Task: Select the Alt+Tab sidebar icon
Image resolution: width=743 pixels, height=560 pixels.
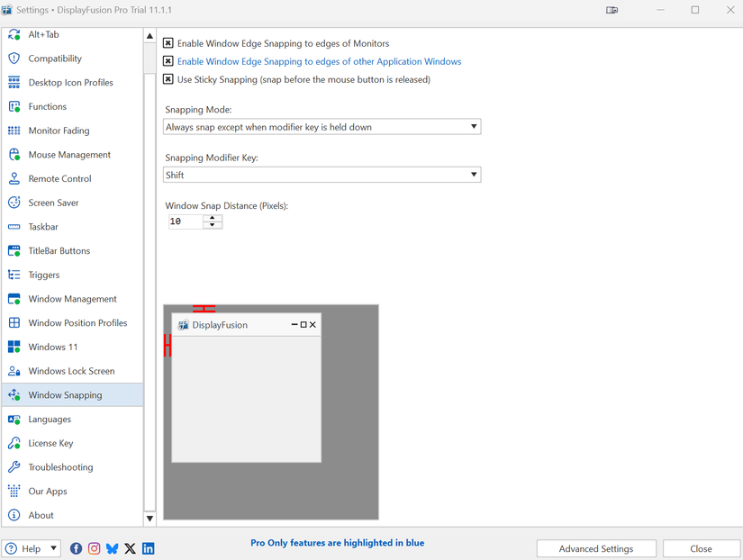Action: click(14, 34)
